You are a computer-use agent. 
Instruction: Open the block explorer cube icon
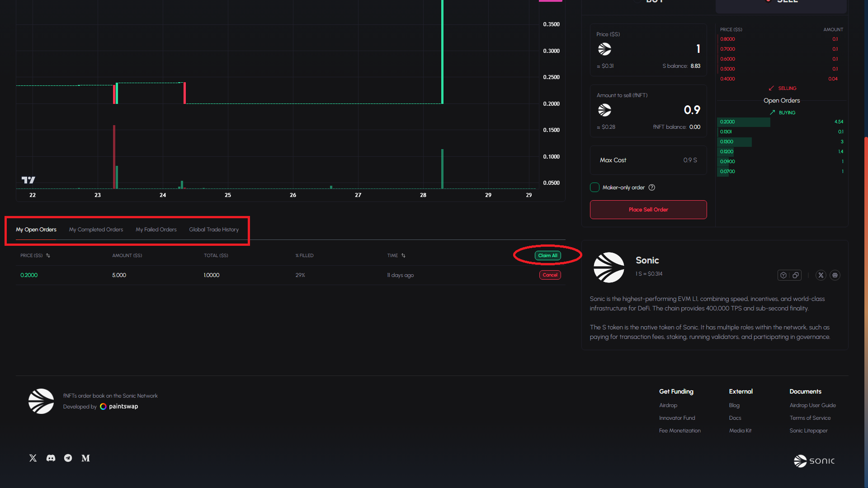pos(783,275)
